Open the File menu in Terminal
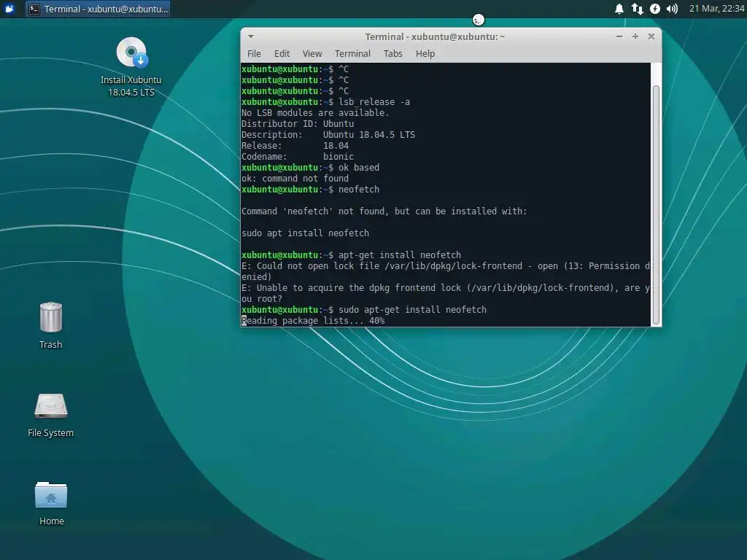 click(x=254, y=54)
